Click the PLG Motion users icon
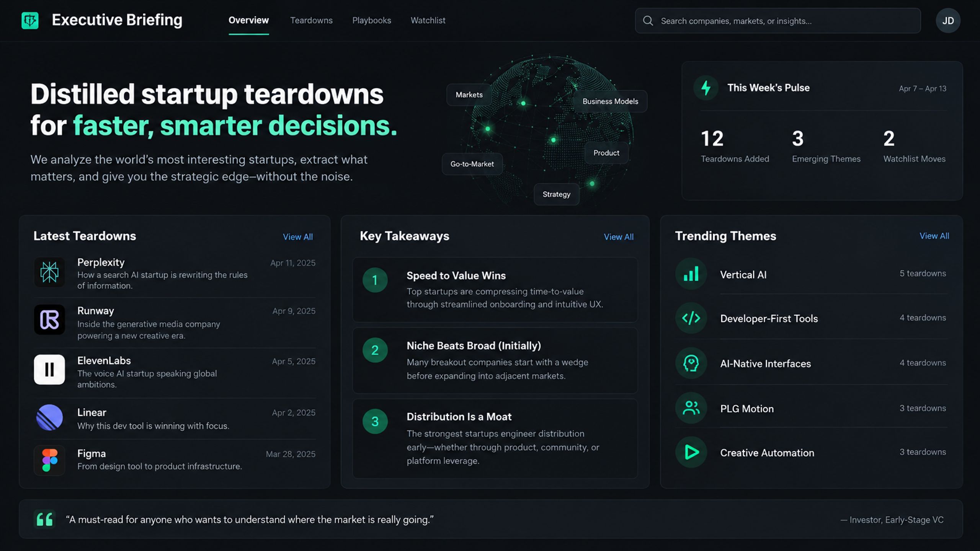The image size is (980, 551). coord(691,408)
